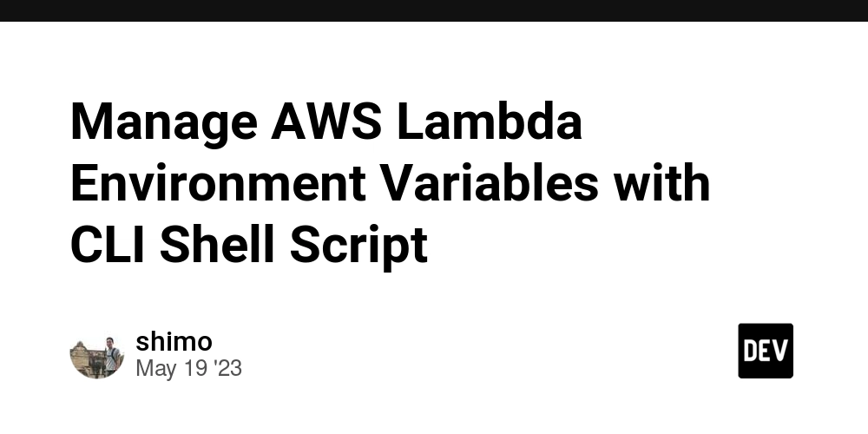Click the CLI text in title
The width and height of the screenshot is (868, 434).
(108, 244)
